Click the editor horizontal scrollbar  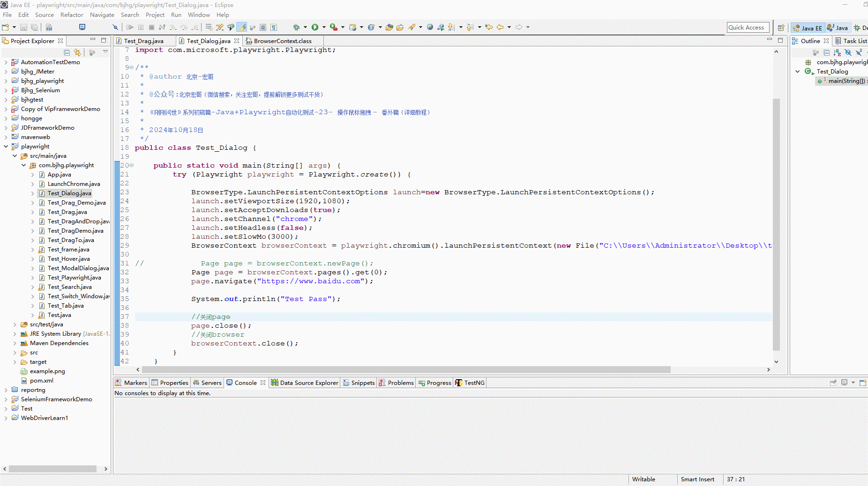pyautogui.click(x=403, y=369)
